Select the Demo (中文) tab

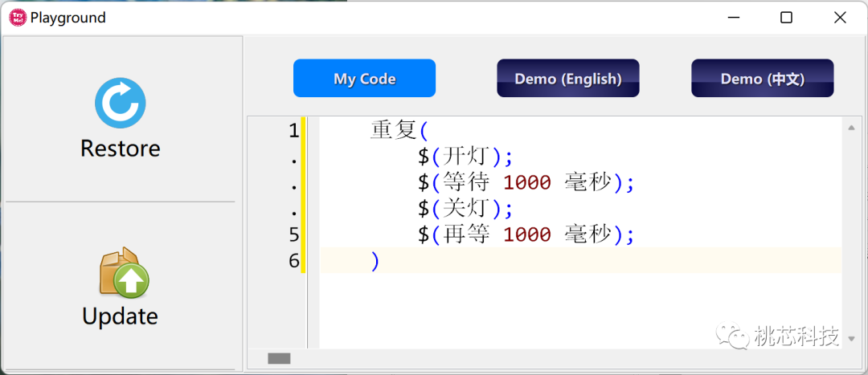762,79
